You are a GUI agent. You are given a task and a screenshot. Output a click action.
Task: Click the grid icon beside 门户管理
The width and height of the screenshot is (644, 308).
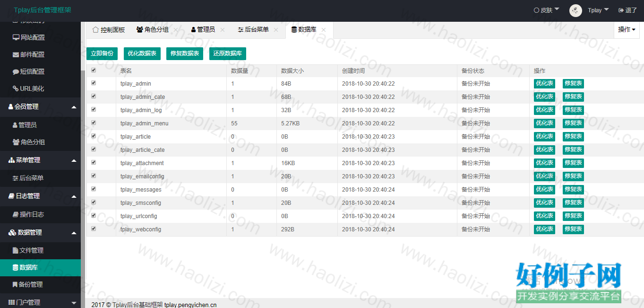click(11, 302)
